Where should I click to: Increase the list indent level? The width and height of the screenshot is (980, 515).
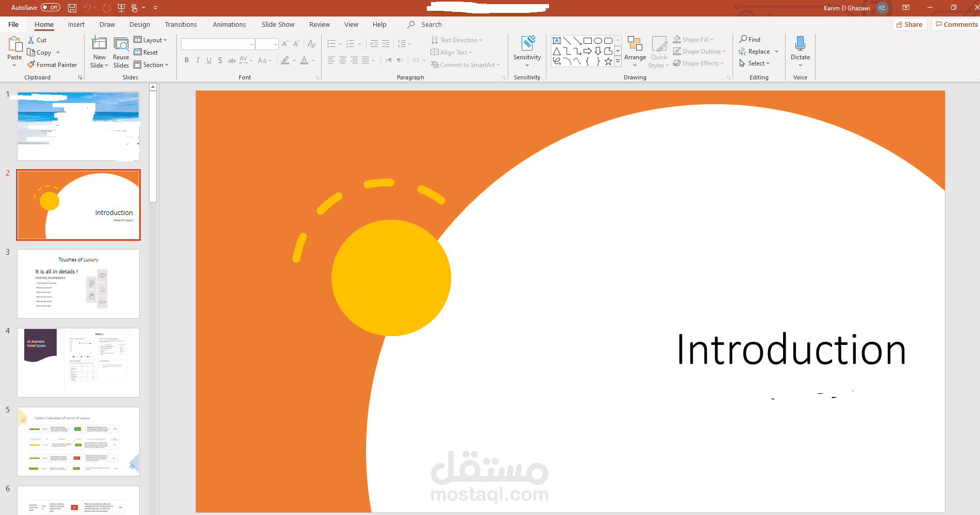pos(386,44)
